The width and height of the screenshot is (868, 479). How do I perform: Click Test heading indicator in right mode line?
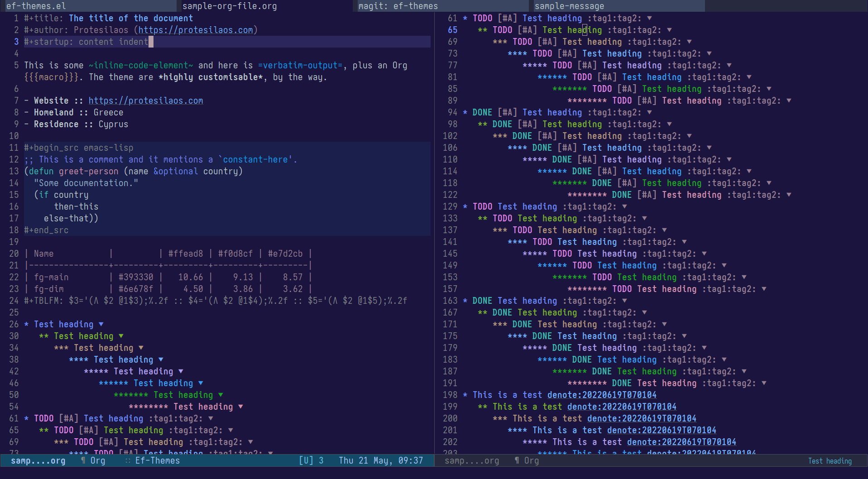pos(830,461)
